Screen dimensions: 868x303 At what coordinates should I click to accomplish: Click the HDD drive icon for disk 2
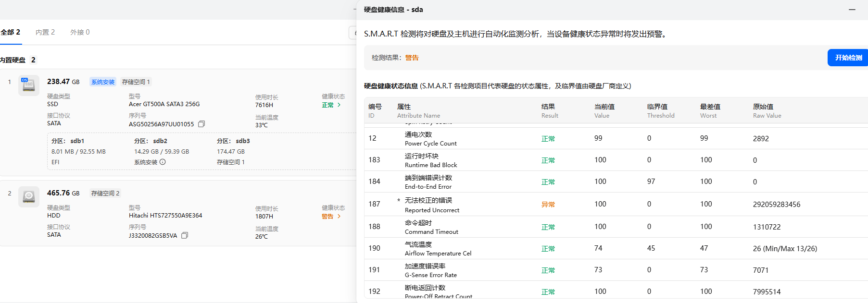(28, 197)
